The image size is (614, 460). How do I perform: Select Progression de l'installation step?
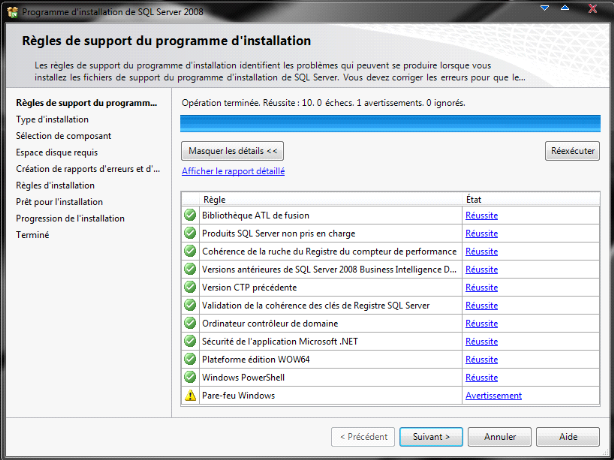click(70, 218)
